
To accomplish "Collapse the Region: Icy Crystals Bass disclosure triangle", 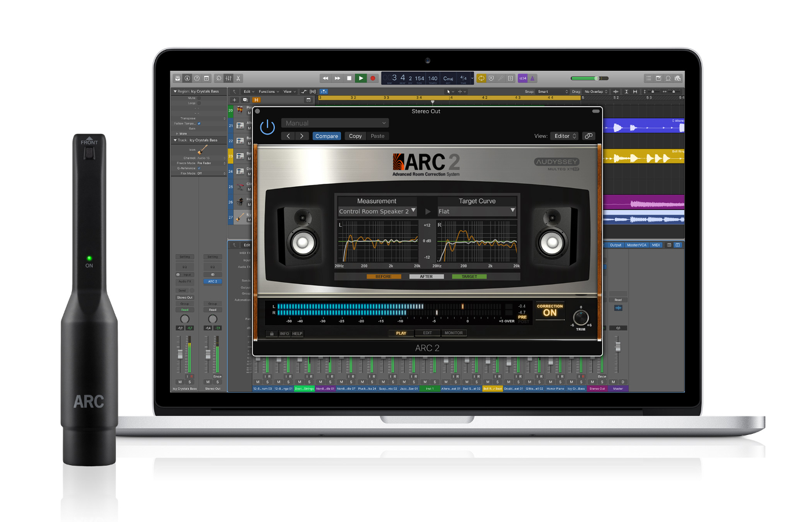I will pyautogui.click(x=175, y=92).
